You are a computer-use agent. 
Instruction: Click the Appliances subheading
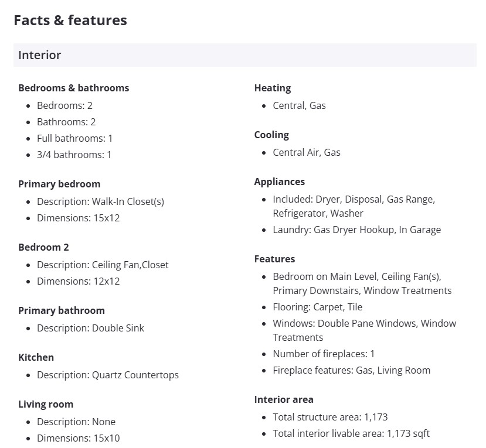[280, 182]
